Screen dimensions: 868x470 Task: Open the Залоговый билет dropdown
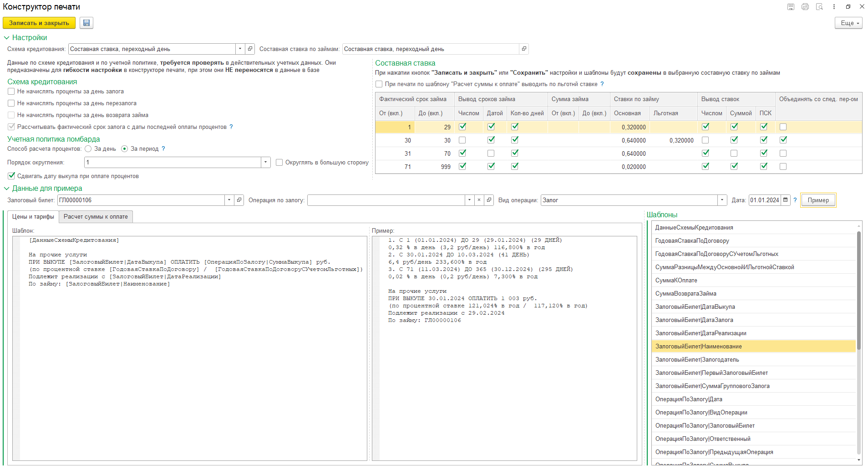[229, 200]
